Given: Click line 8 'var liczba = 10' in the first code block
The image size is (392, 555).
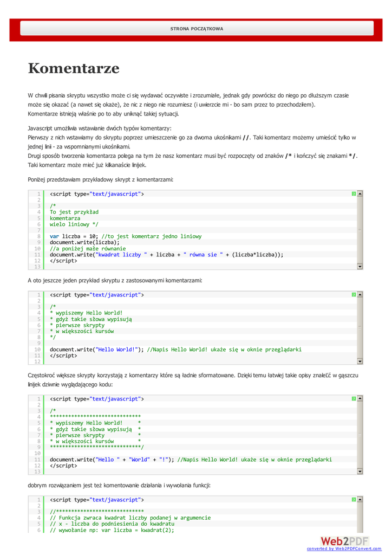Looking at the screenshot, I should (126, 236).
